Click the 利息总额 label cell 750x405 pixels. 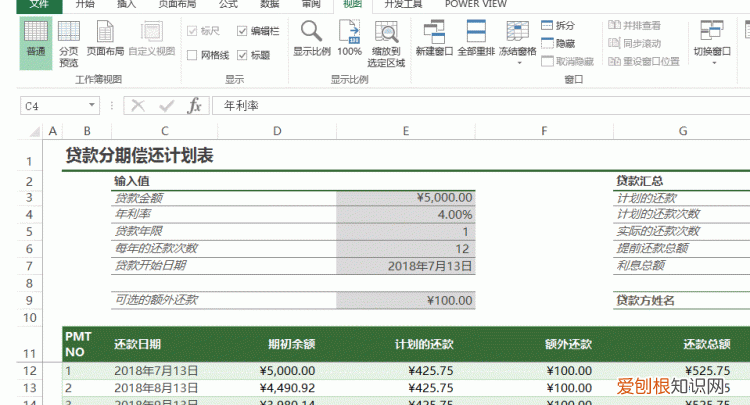(x=682, y=266)
